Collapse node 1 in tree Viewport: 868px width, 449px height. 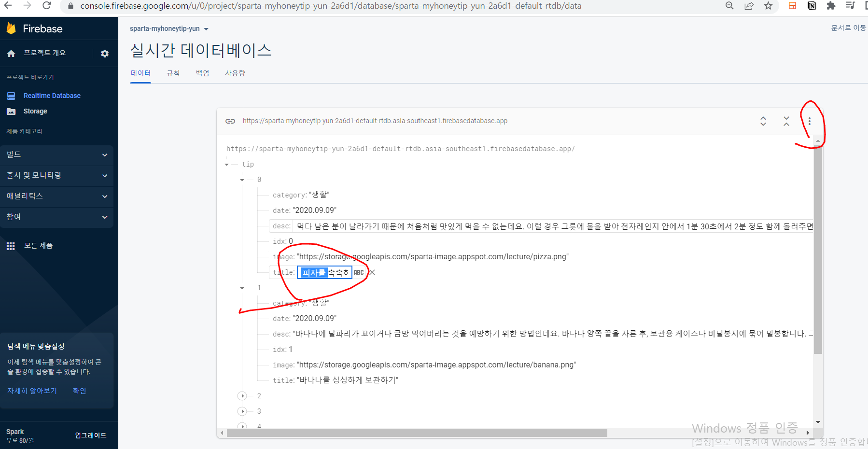point(242,288)
